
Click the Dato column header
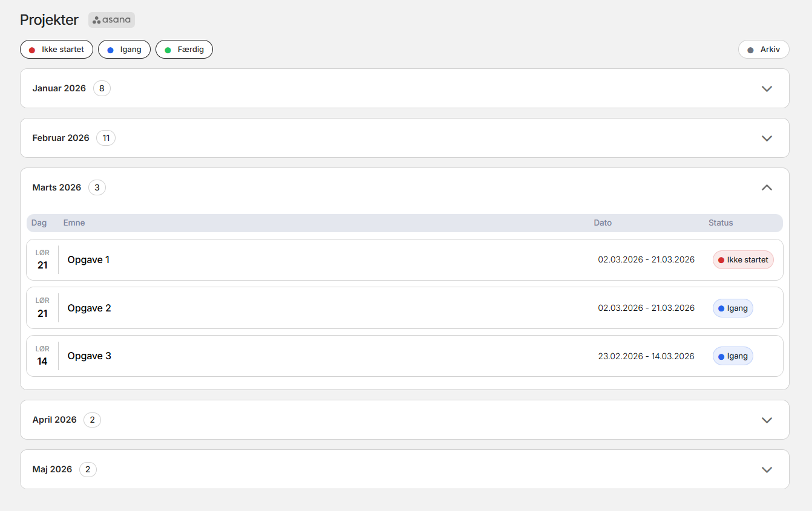click(x=603, y=223)
